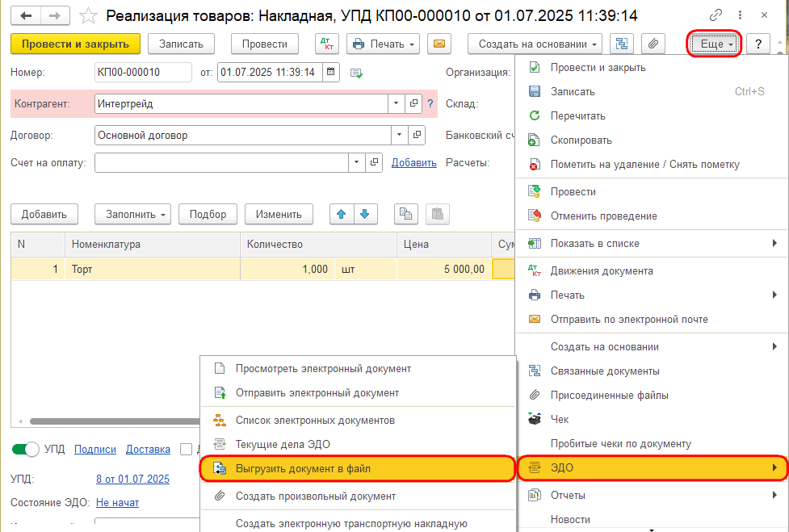
Task: Tick the checkbox beside Доставка link
Action: [187, 449]
